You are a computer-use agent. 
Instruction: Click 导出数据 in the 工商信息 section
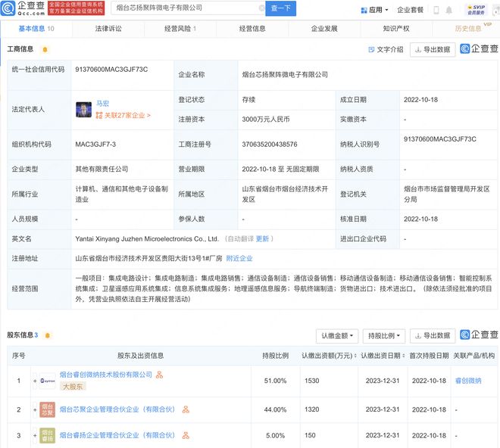tap(433, 50)
